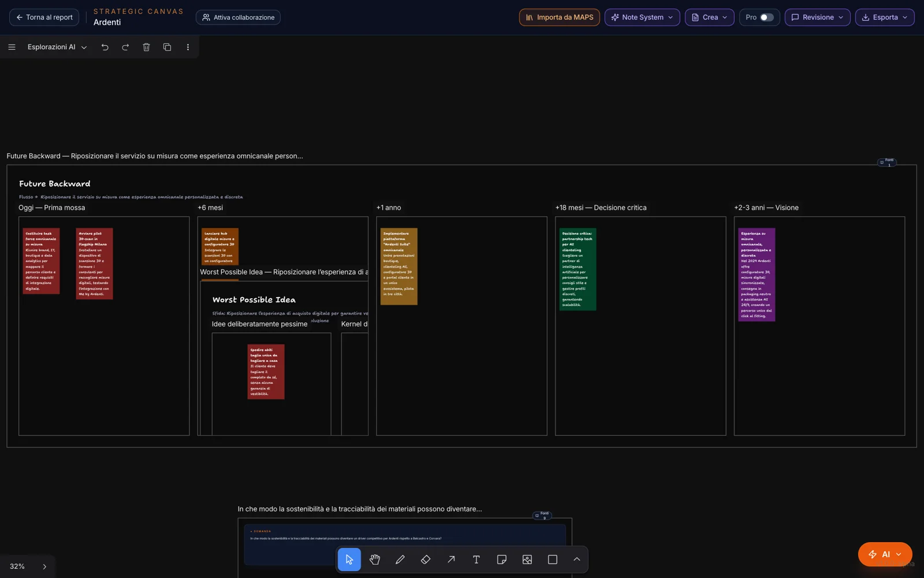This screenshot has height=578, width=924.
Task: Select the rectangle frame tool
Action: [553, 560]
